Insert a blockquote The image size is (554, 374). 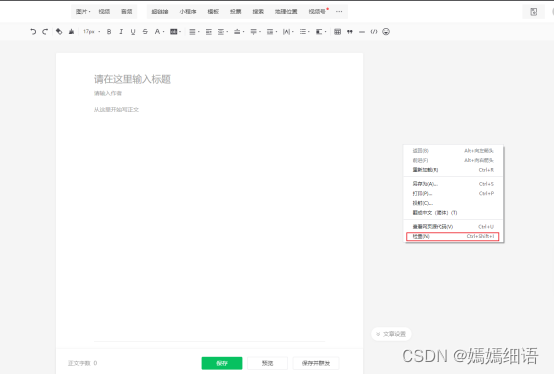tap(350, 32)
